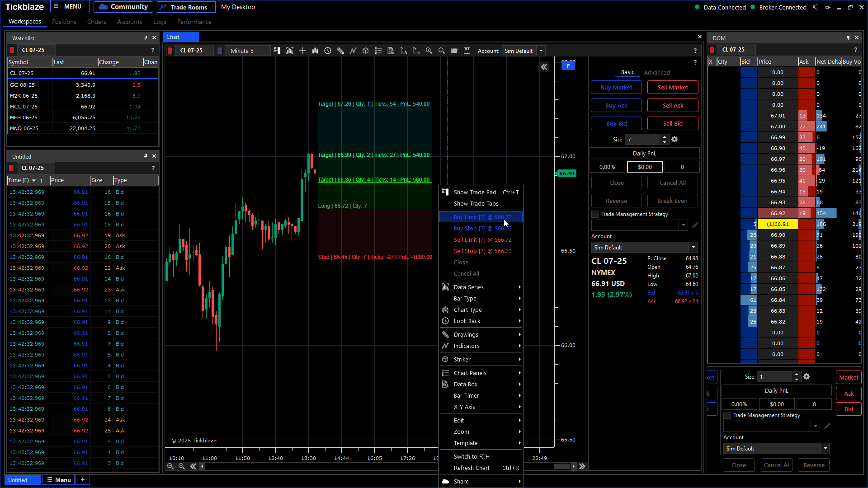Toggle red link square in Untitled panel
868x488 pixels.
(x=12, y=168)
